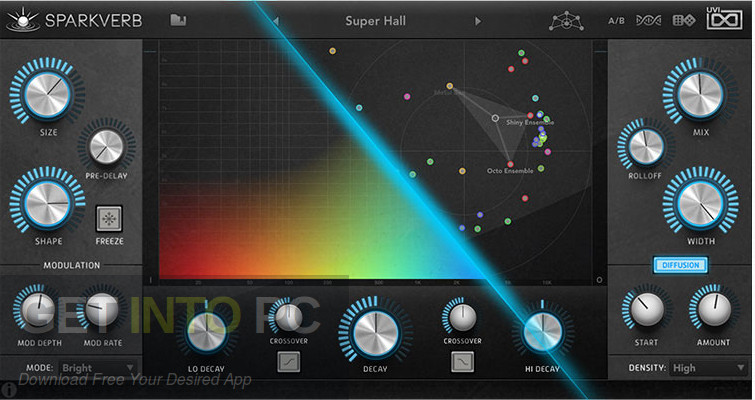This screenshot has height=400, width=755.
Task: Click the Shape knob
Action: tap(47, 204)
